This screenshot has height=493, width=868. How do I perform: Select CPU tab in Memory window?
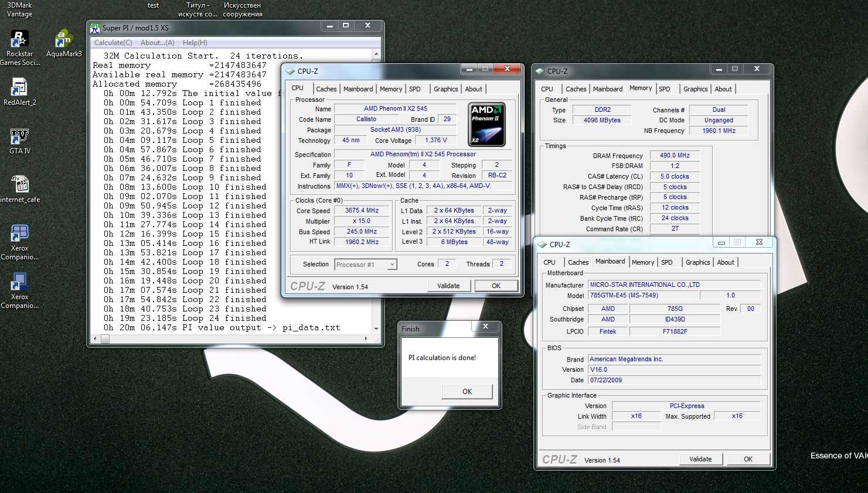coord(547,89)
